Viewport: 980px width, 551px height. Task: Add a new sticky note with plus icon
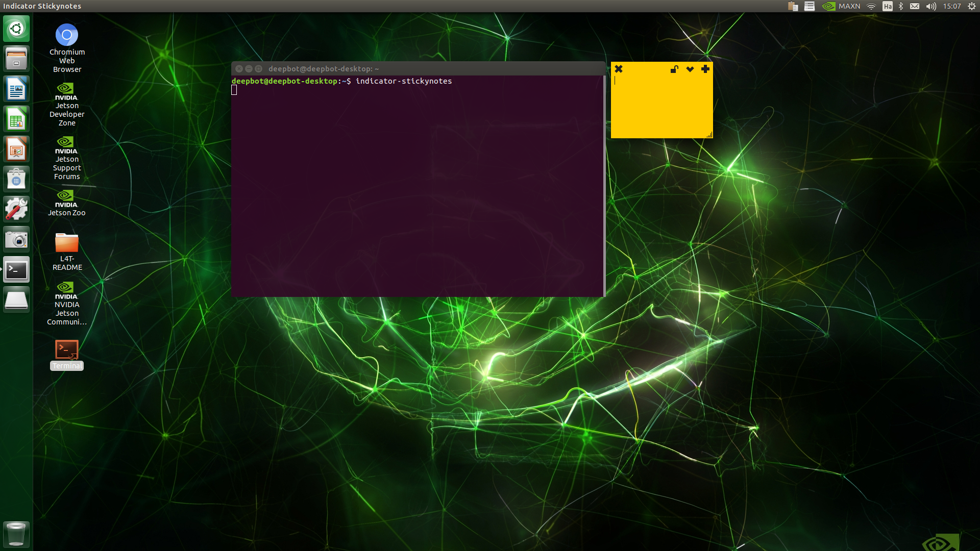[705, 69]
